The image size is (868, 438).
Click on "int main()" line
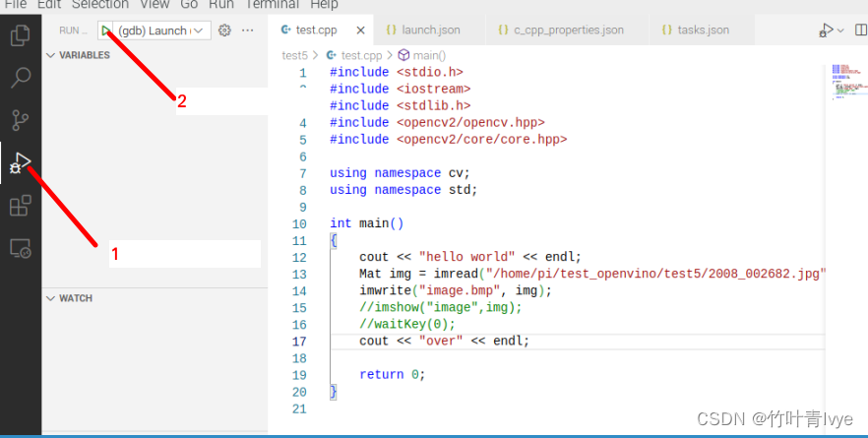pos(367,223)
